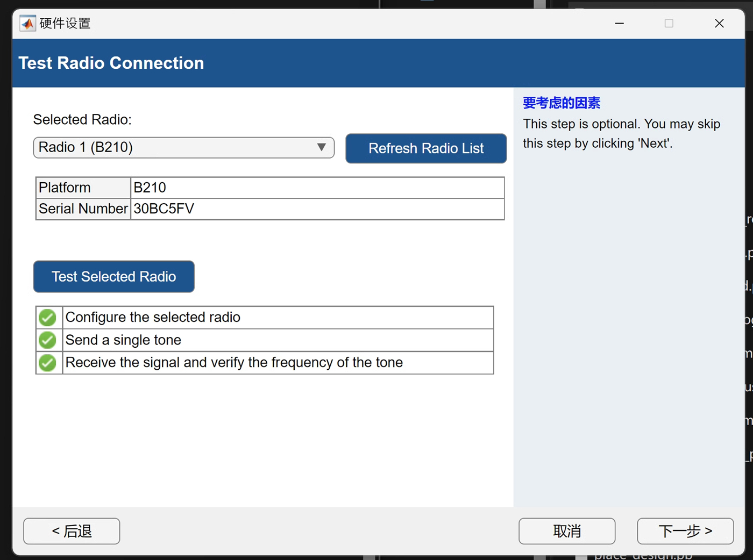Viewport: 753px width, 560px height.
Task: Select the Radio 1 (B210) combo box
Action: [172, 148]
